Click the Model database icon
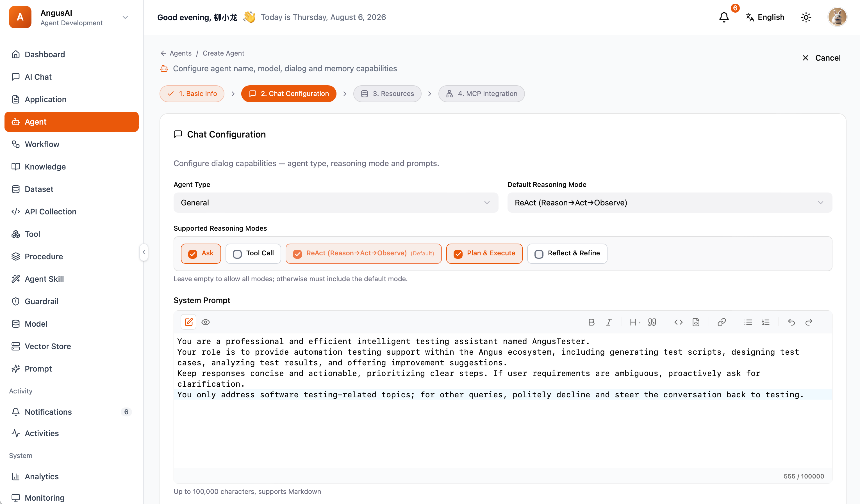Viewport: 860px width, 504px height. tap(16, 324)
